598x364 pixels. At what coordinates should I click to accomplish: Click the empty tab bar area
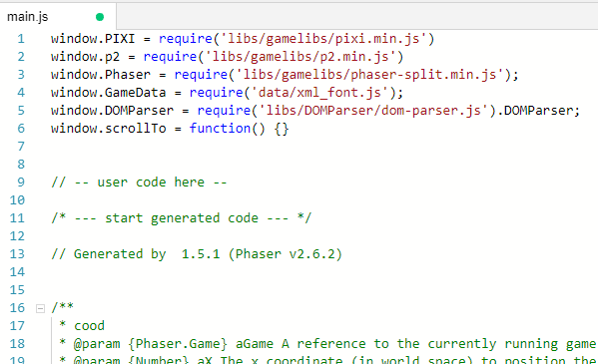point(357,17)
